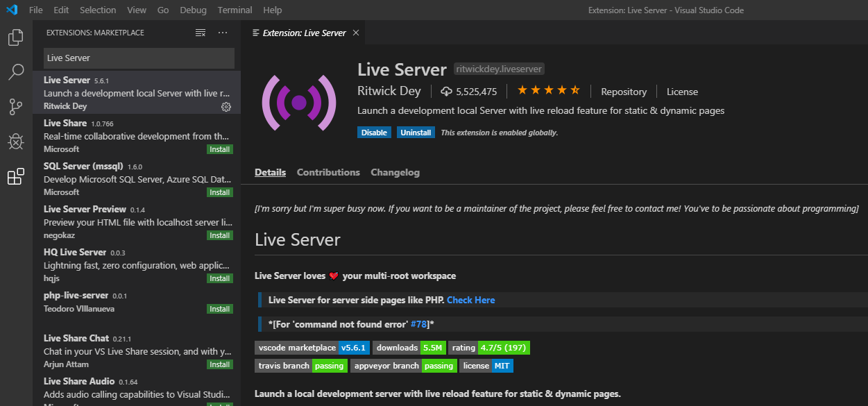Open the #78 issue link

tap(419, 324)
